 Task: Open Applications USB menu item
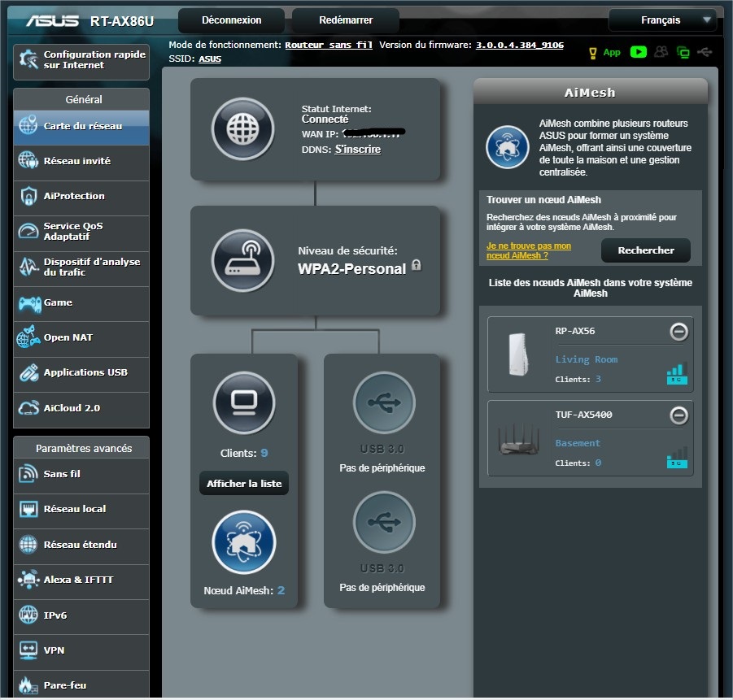81,373
